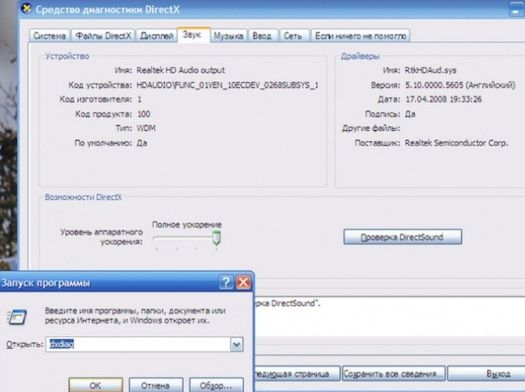This screenshot has width=525, height=392.
Task: Click Realtek Semiconductor Corp. supplier text
Action: (456, 143)
